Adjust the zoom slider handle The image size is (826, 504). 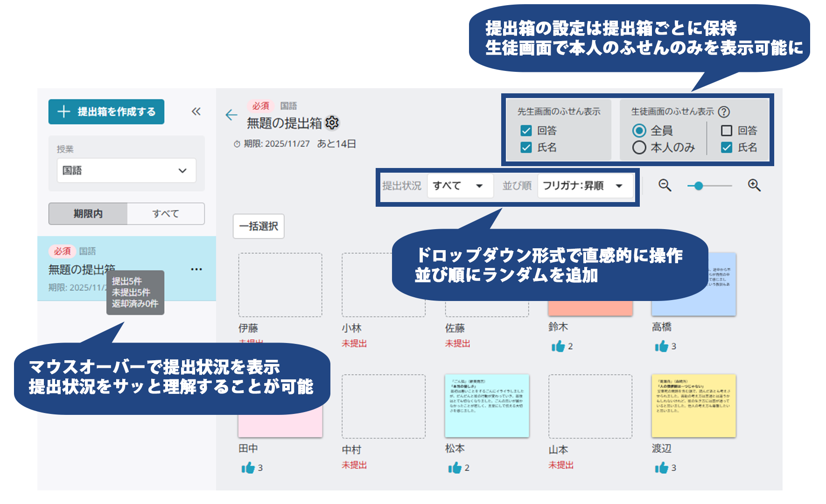tap(699, 185)
